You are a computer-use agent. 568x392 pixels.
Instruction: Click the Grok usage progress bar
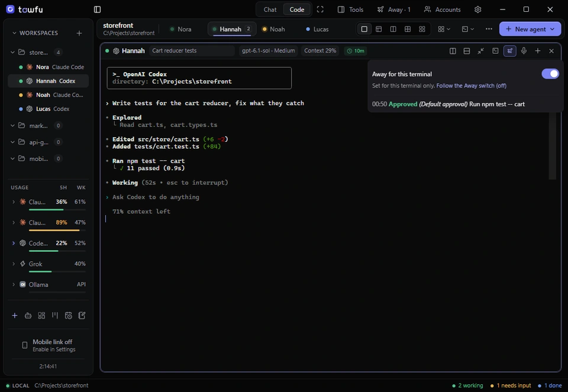click(57, 271)
